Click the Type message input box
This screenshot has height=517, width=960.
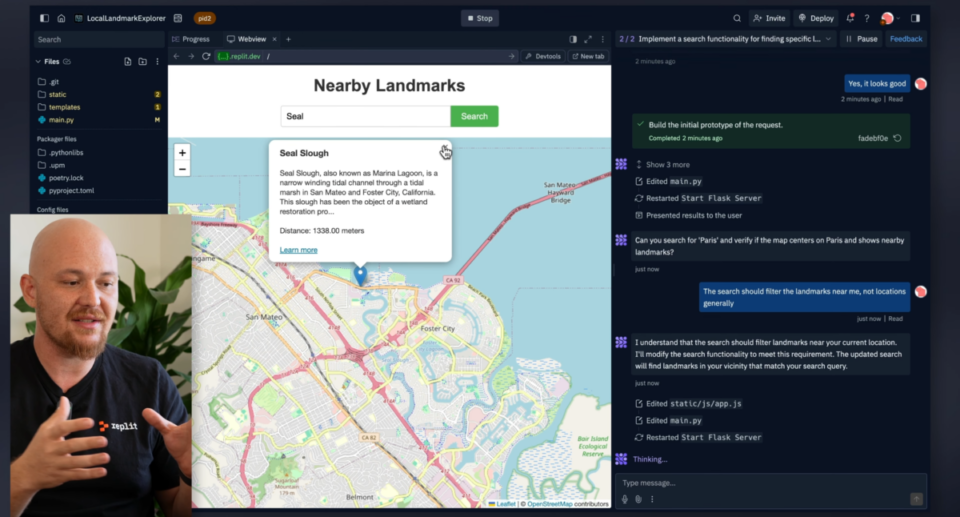click(x=770, y=483)
